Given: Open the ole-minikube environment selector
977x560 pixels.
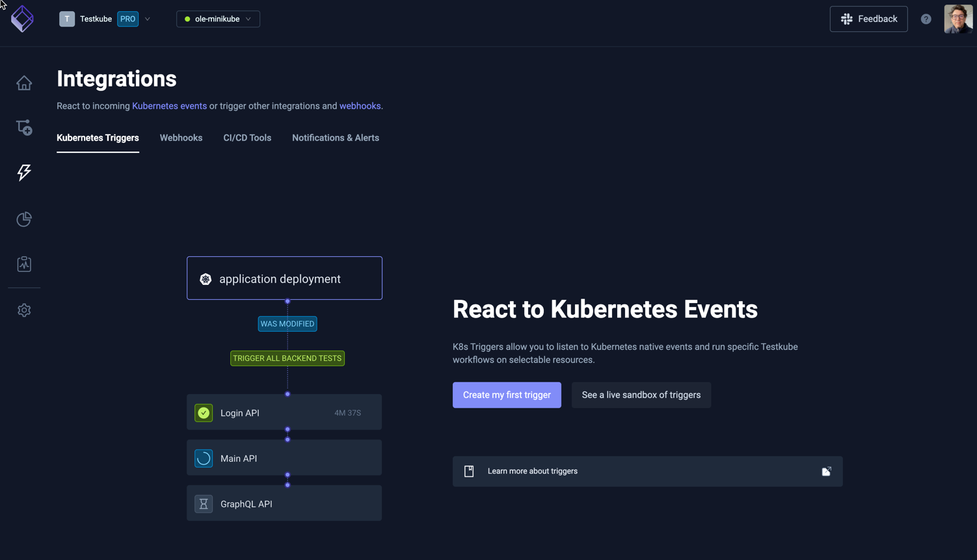Looking at the screenshot, I should [217, 19].
